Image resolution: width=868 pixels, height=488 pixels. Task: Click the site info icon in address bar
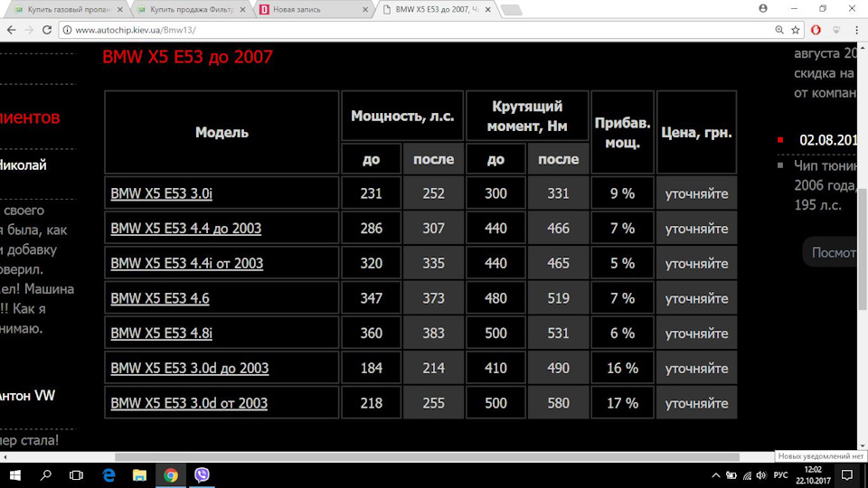67,30
